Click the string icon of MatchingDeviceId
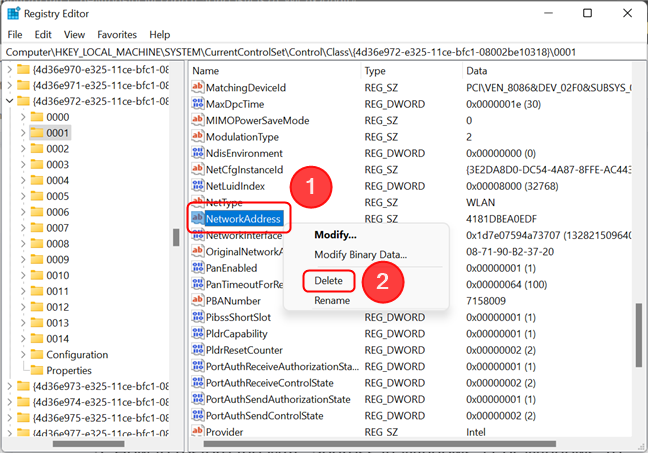This screenshot has width=648, height=453. click(198, 87)
